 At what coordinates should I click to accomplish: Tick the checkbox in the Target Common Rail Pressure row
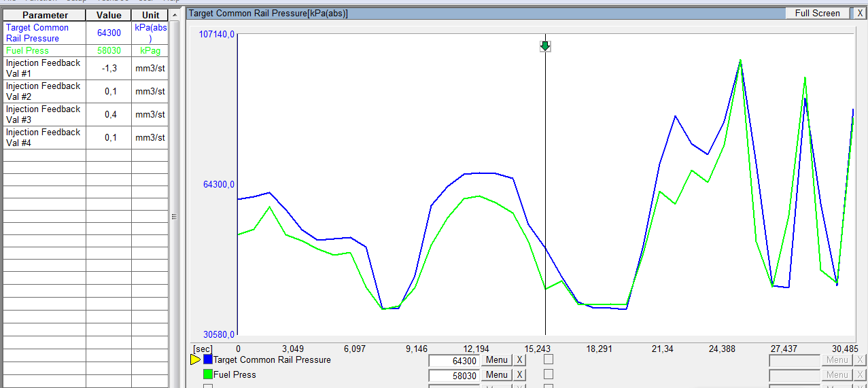click(x=549, y=359)
